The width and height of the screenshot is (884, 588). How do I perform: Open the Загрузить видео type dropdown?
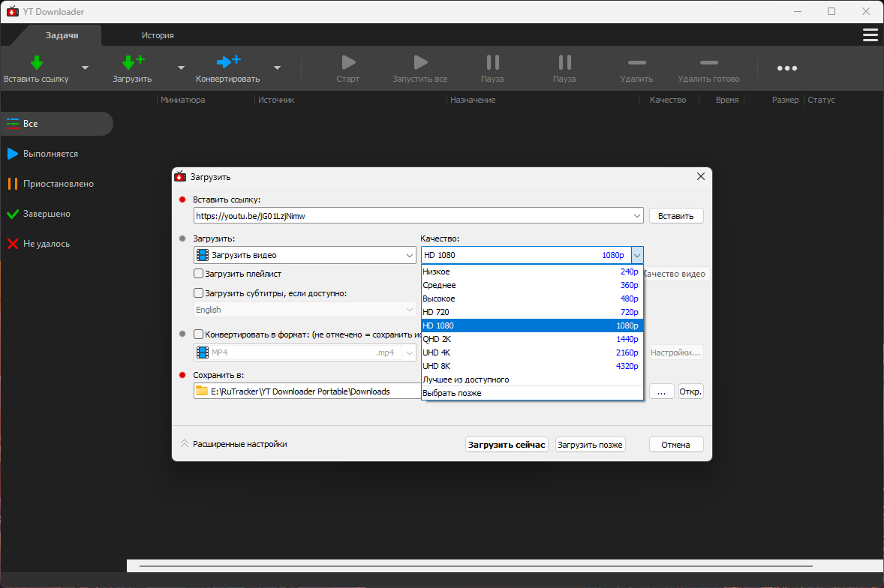tap(305, 255)
